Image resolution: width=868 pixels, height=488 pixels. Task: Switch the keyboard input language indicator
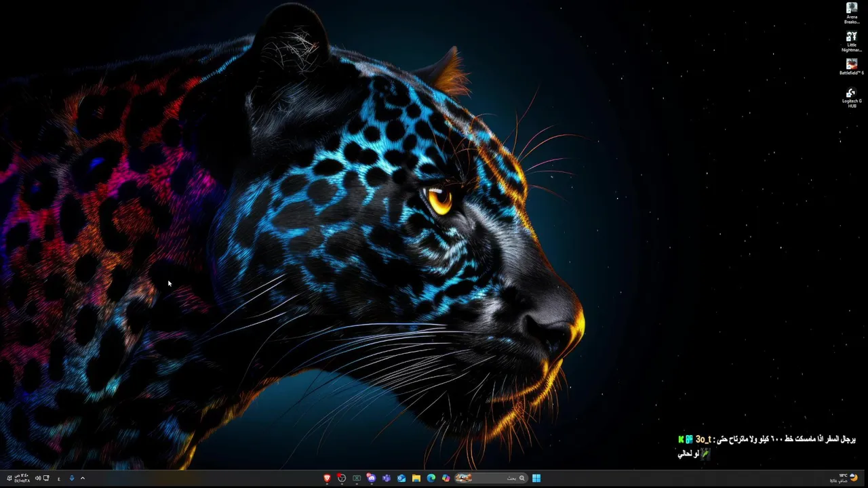click(59, 479)
